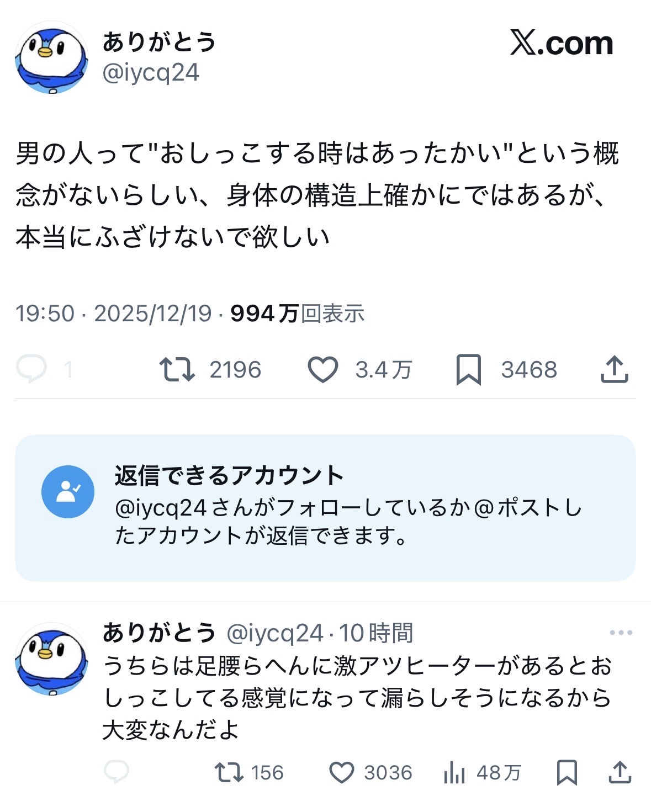Viewport: 651px width, 812px height.
Task: Click the reply bubble on the follow-up post
Action: pos(117,772)
